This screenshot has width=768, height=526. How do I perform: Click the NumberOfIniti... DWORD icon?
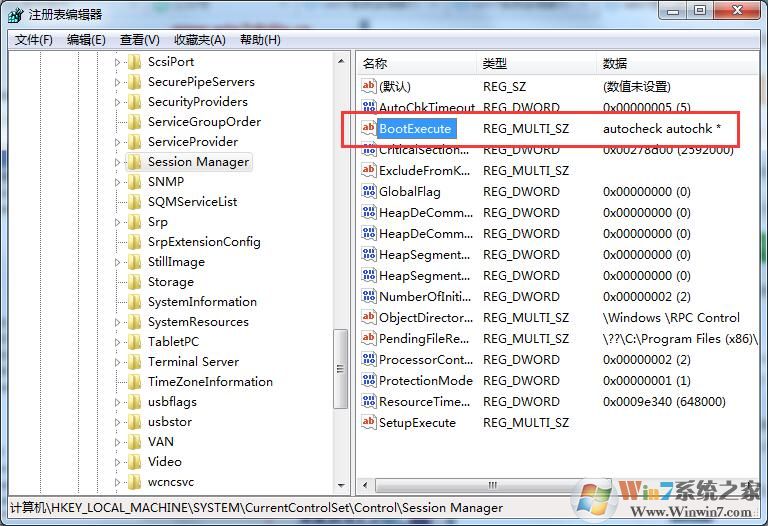pyautogui.click(x=368, y=296)
